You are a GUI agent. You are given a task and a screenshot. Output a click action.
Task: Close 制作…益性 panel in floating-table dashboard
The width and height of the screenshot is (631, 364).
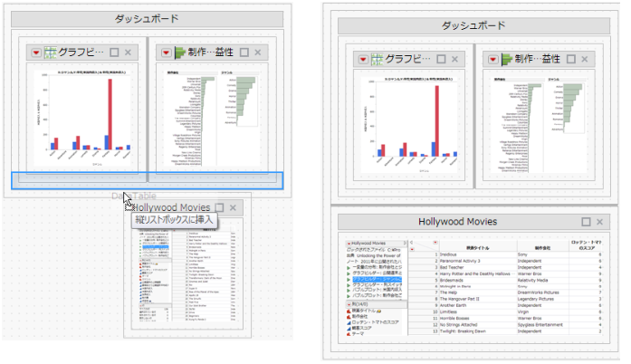[258, 53]
